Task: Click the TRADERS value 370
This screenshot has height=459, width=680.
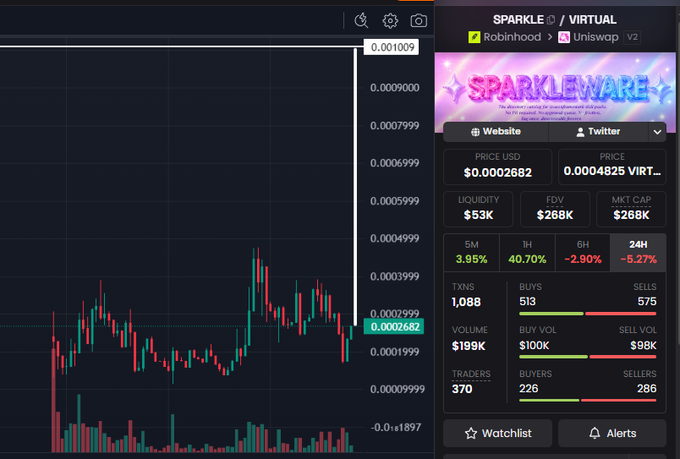Action: coord(462,389)
